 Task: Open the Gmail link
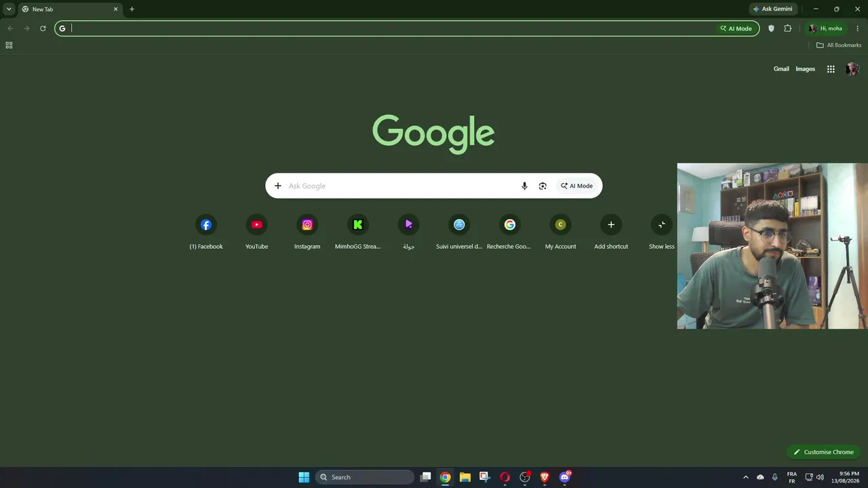coord(781,69)
